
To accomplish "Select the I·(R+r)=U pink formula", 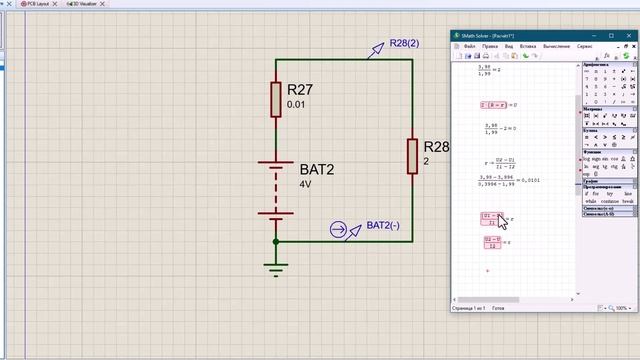I will pyautogui.click(x=493, y=105).
